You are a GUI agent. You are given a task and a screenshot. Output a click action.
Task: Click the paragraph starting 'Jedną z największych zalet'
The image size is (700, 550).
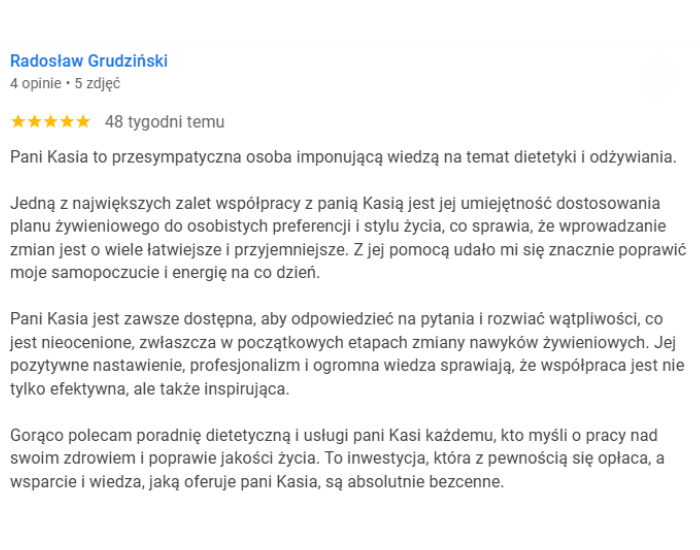point(348,238)
